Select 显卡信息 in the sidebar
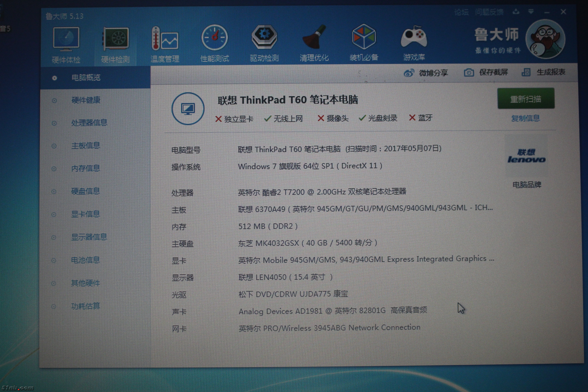588x392 pixels. click(86, 214)
